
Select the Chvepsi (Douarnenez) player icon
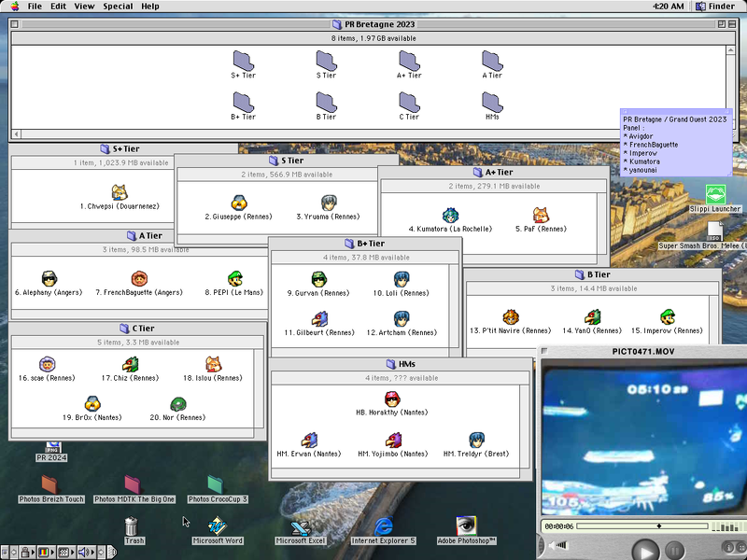(x=120, y=192)
